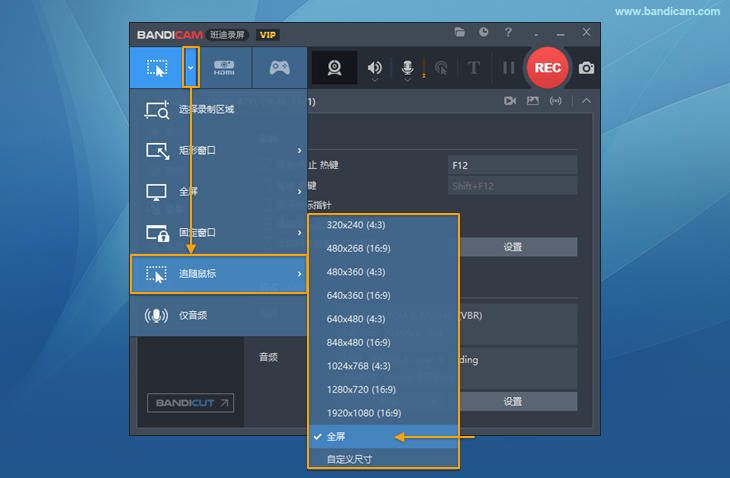Viewport: 730px width, 478px height.
Task: Click upper 设置 settings button
Action: [x=518, y=247]
